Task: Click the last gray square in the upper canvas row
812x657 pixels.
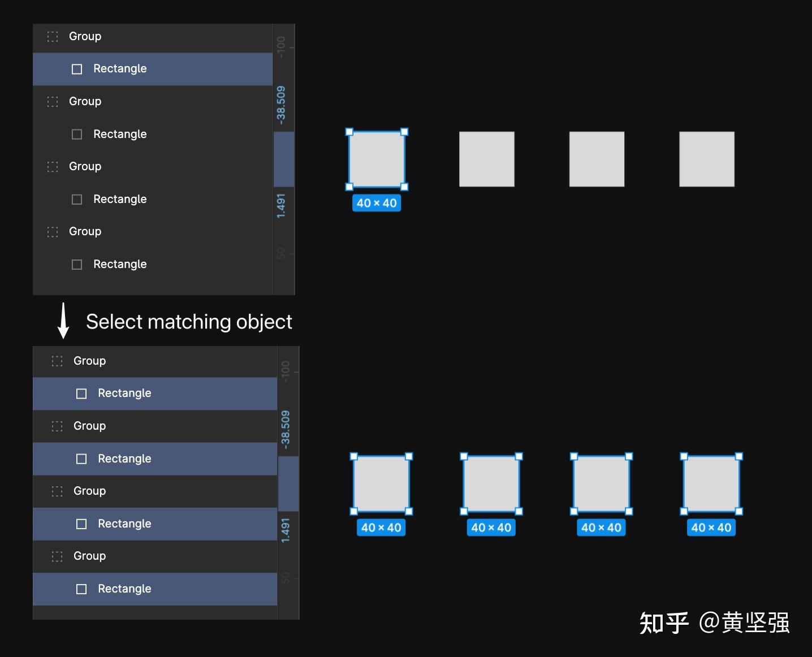Action: 706,159
